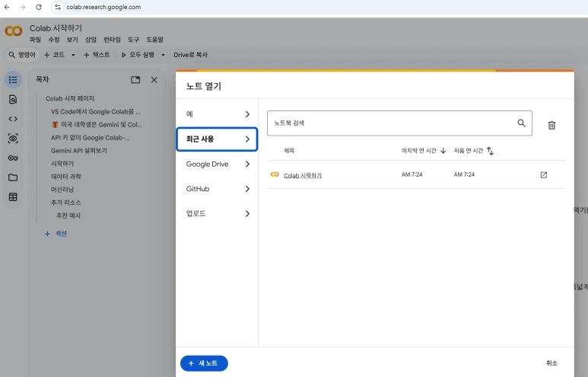Sort by 처음 연 시간 arrows

tap(490, 151)
